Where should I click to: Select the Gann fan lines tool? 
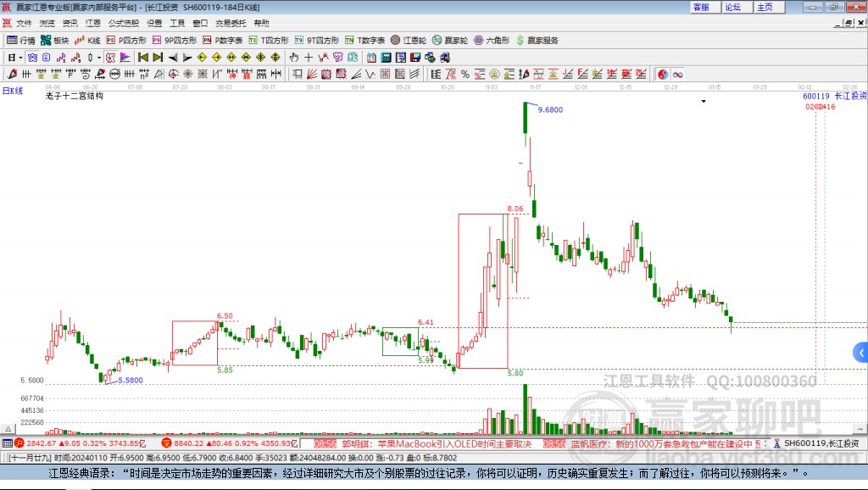(312, 75)
